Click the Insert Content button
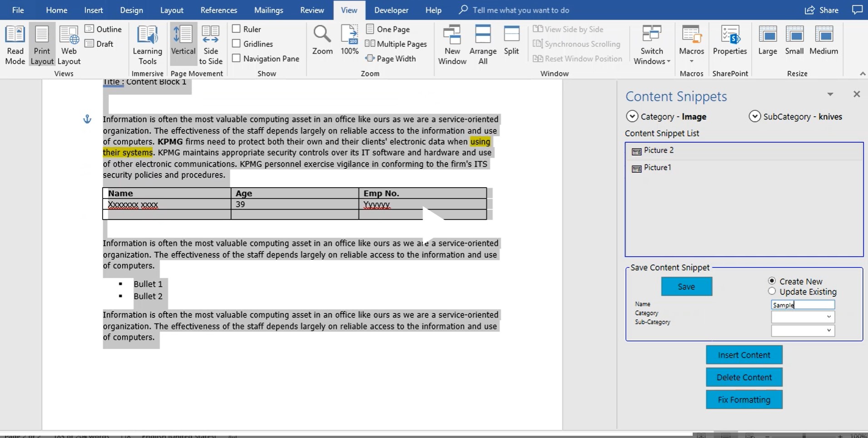Screen dimensions: 868x438 pyautogui.click(x=744, y=355)
